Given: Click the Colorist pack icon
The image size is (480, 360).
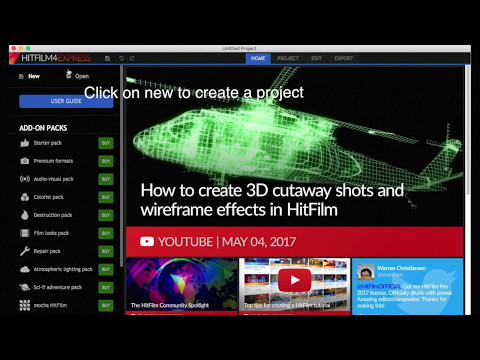Looking at the screenshot, I should [x=25, y=197].
